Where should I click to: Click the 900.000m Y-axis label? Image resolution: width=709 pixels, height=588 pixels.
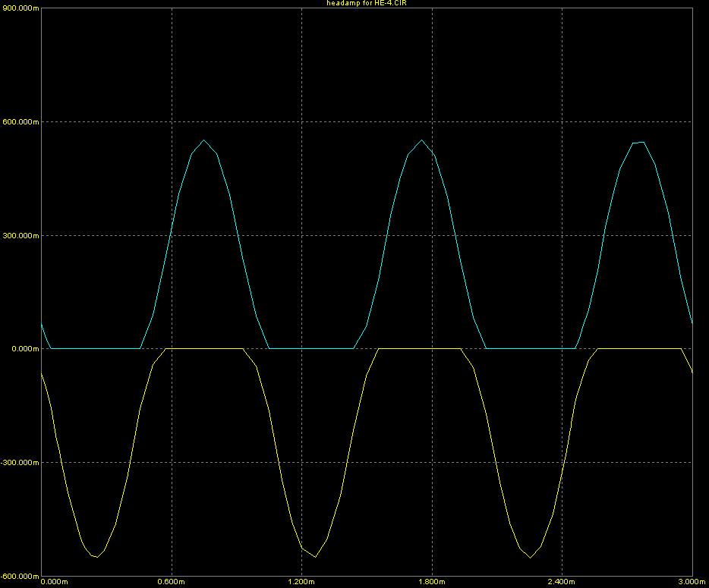tap(20, 8)
